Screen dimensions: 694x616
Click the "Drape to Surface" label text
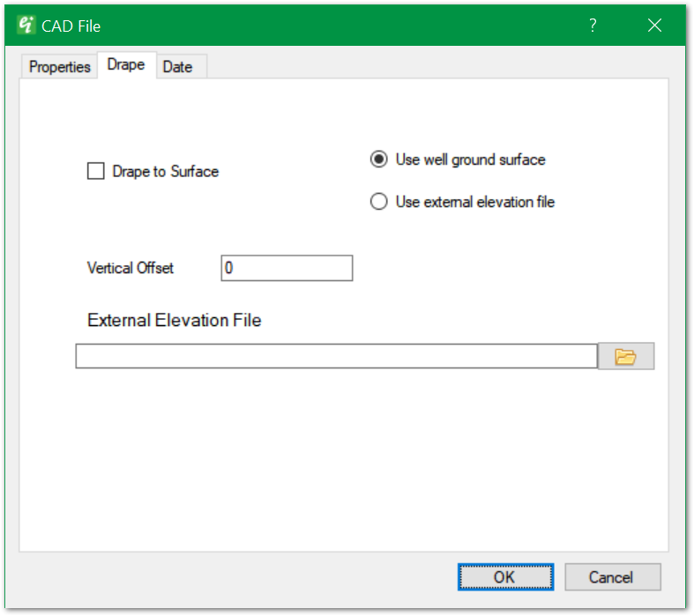click(166, 171)
